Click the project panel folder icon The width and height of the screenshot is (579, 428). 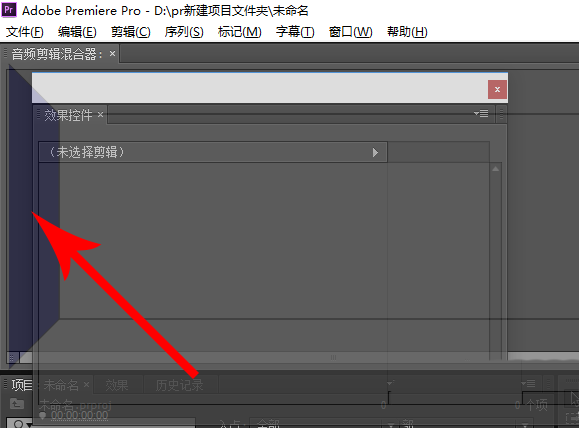17,404
